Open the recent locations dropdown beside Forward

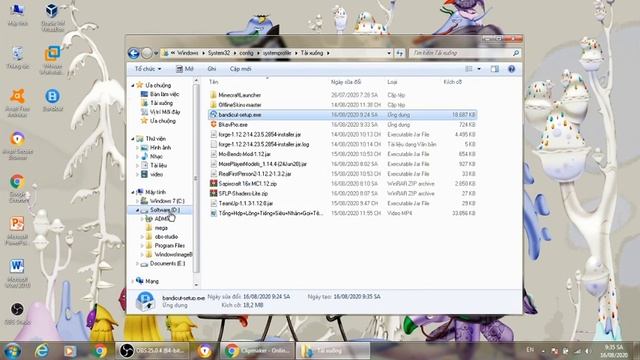(156, 53)
